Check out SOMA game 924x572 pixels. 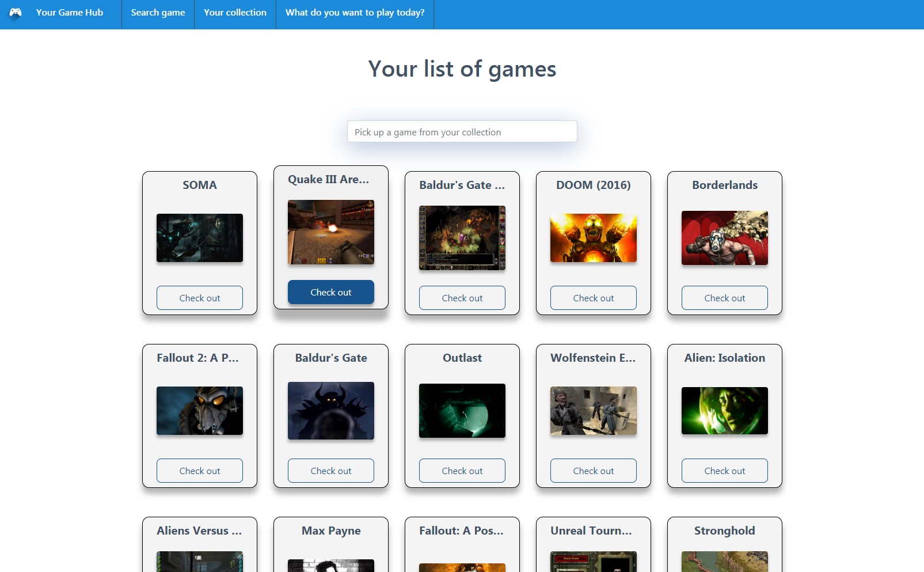click(x=200, y=298)
